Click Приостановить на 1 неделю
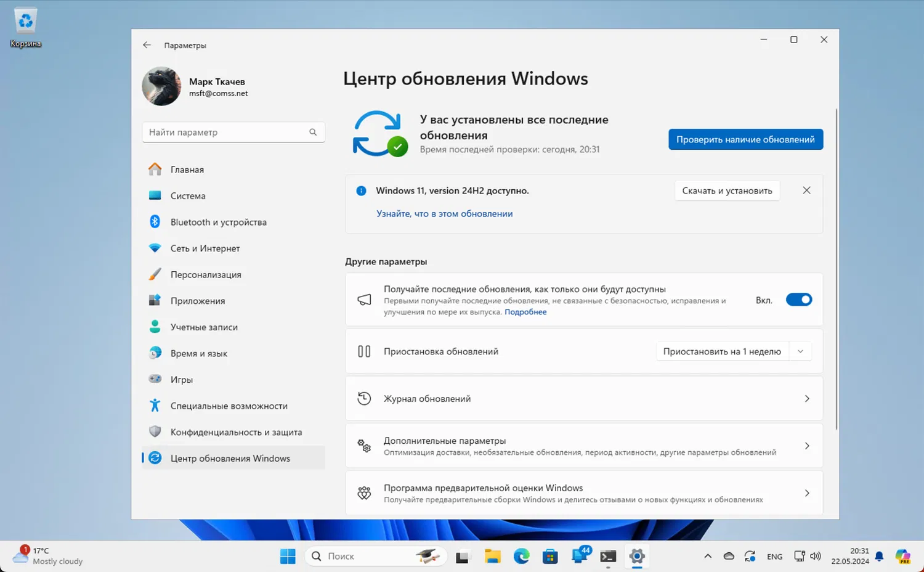 pos(722,351)
